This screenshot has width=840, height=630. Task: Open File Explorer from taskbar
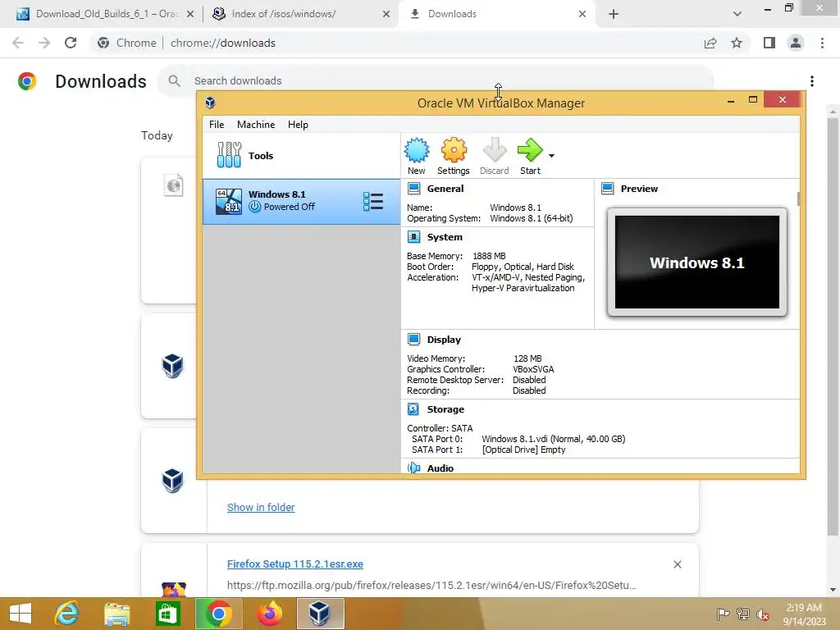click(116, 614)
